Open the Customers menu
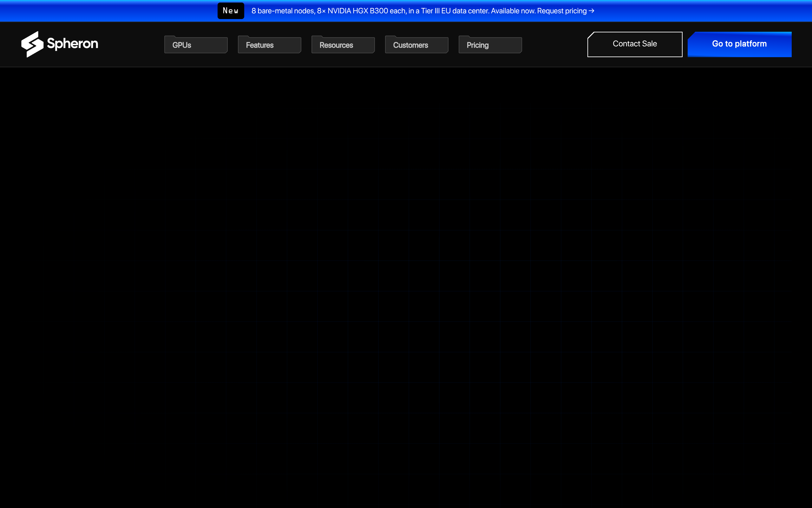This screenshot has height=508, width=812. (417, 45)
